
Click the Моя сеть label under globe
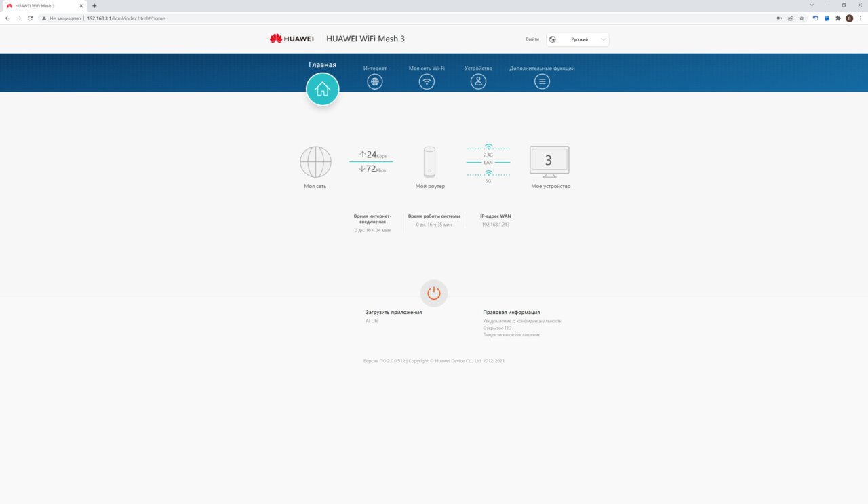click(315, 186)
